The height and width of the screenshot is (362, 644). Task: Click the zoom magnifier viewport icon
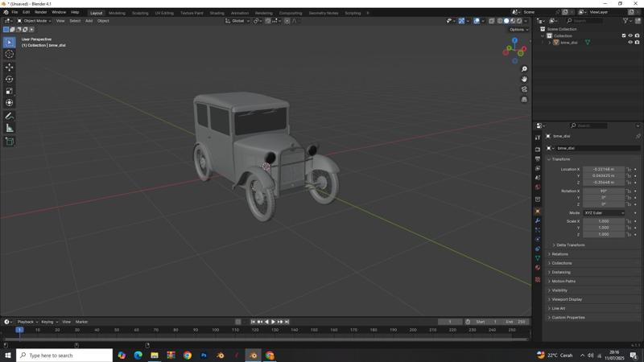524,69
